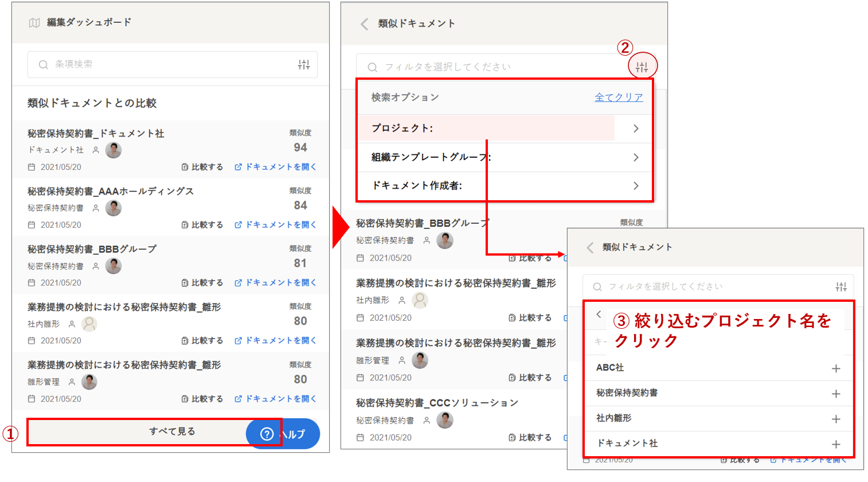The image size is (868, 482).
Task: Expand the ドキュメント作成者 filter option
Action: coord(635,185)
